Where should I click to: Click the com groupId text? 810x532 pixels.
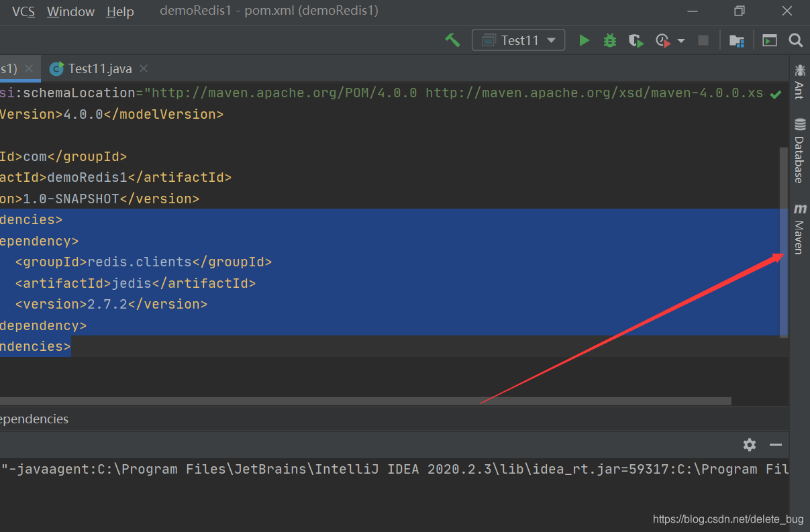coord(35,157)
